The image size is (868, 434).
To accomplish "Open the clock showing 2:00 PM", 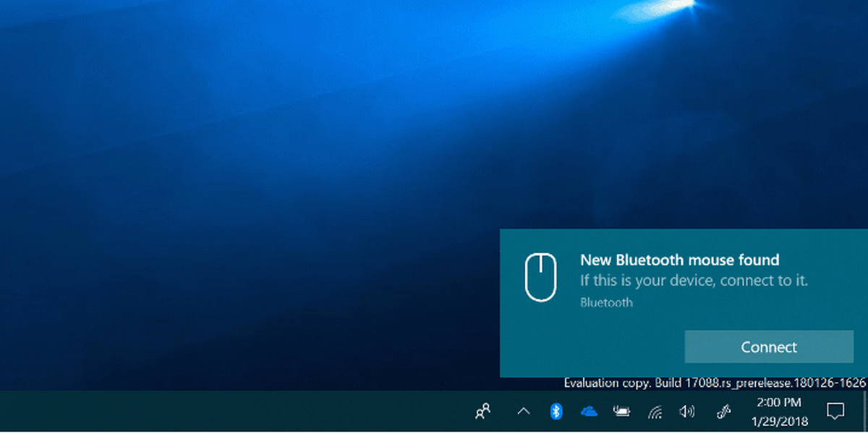I will (x=778, y=411).
